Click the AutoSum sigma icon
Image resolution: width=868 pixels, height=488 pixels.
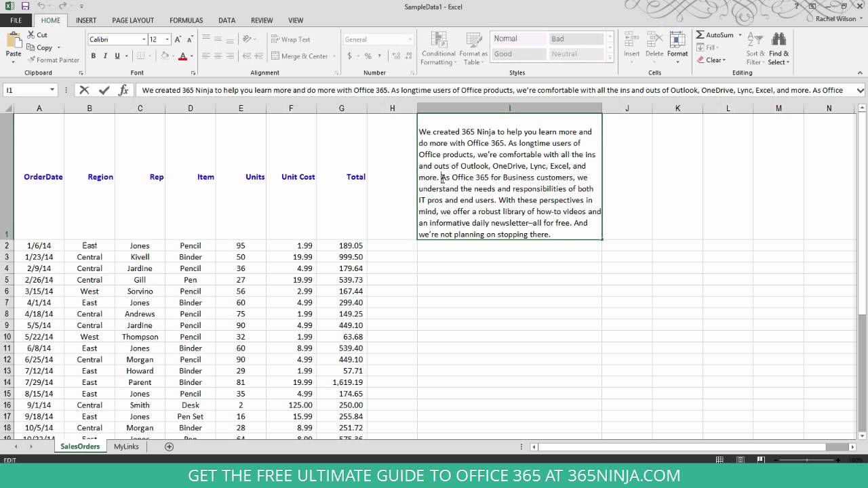coord(700,35)
